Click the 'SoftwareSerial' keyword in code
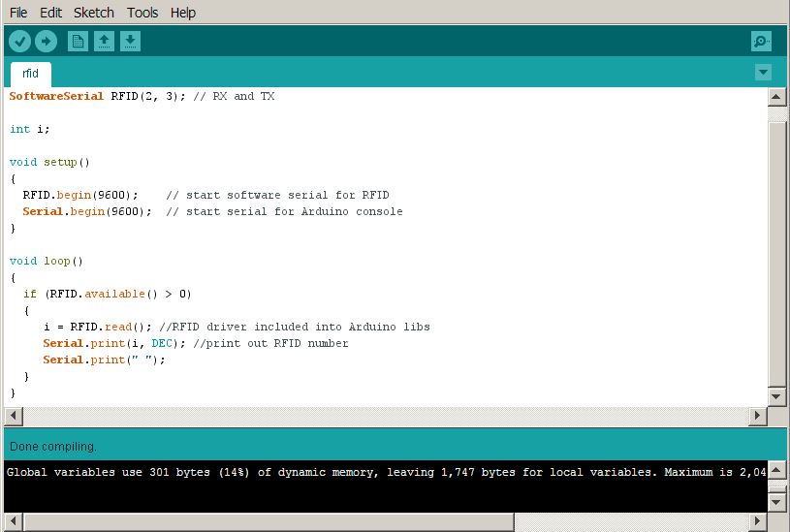 56,96
